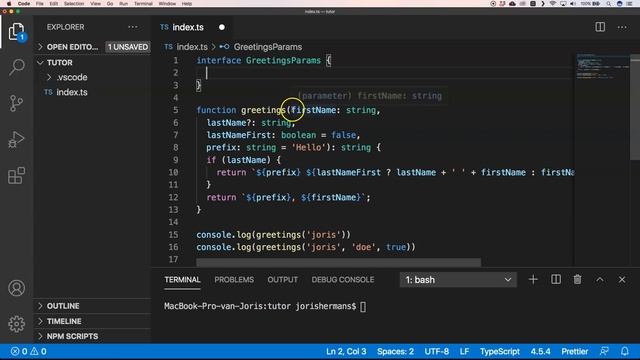Viewport: 640px width, 360px height.
Task: Click the Ln 2, Col 3 status item
Action: pos(346,351)
